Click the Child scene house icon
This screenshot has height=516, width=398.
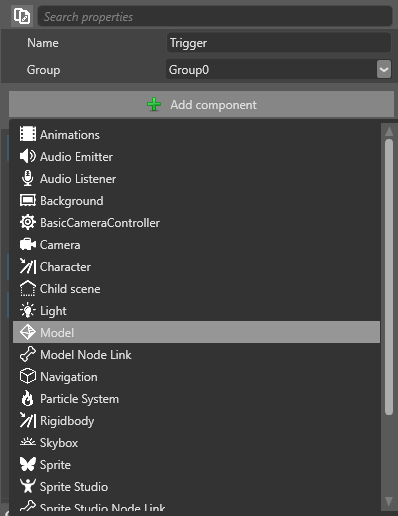coord(28,289)
